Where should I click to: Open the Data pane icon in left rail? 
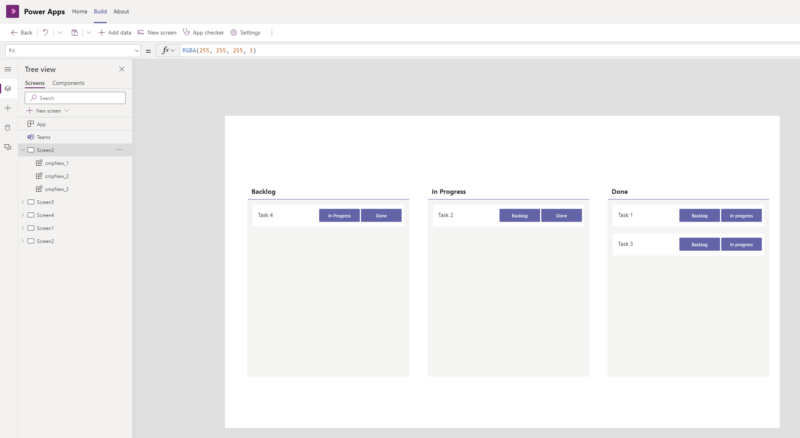click(8, 127)
